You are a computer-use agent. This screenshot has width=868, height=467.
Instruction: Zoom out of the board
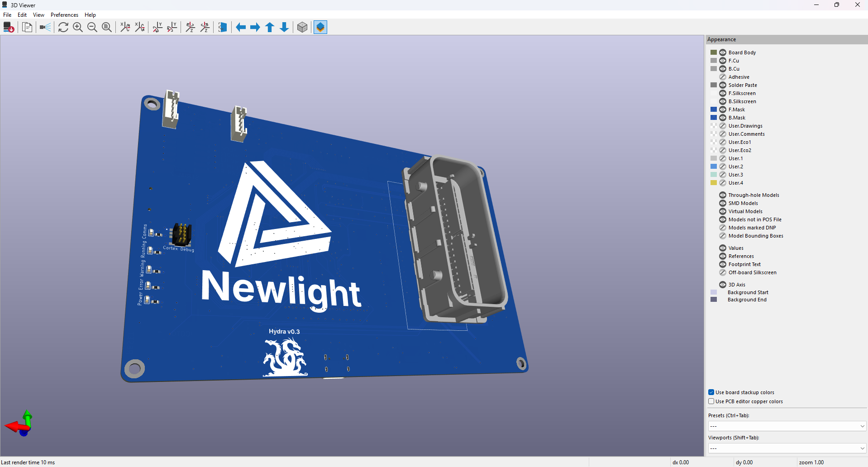[x=92, y=28]
